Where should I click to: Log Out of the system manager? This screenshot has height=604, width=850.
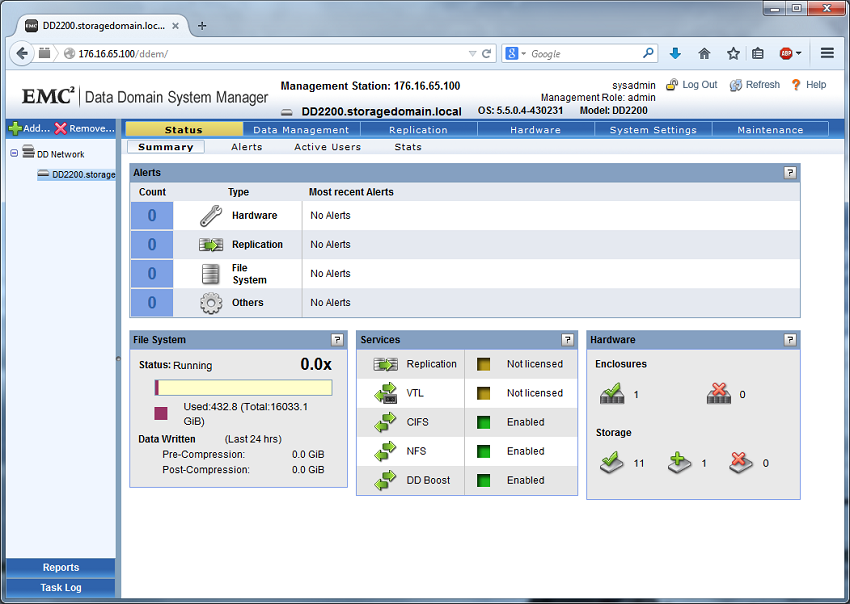(x=692, y=85)
